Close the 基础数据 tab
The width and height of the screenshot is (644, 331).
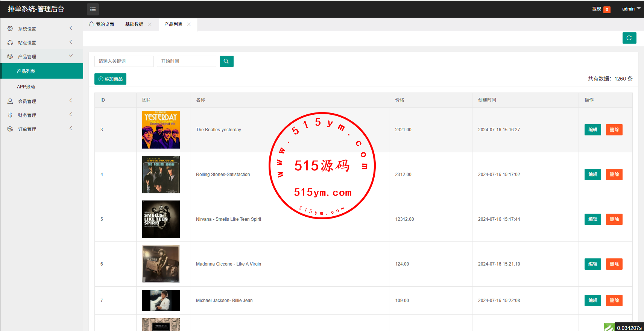click(x=150, y=24)
